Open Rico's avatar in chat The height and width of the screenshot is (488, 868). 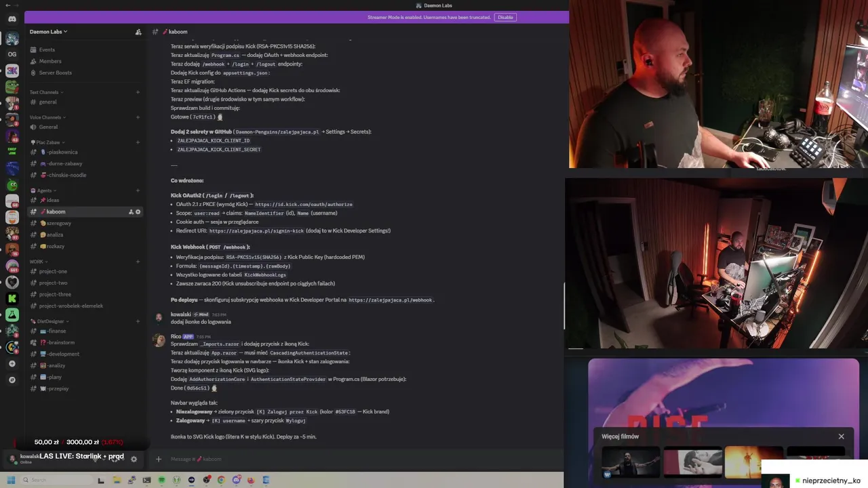(x=159, y=340)
